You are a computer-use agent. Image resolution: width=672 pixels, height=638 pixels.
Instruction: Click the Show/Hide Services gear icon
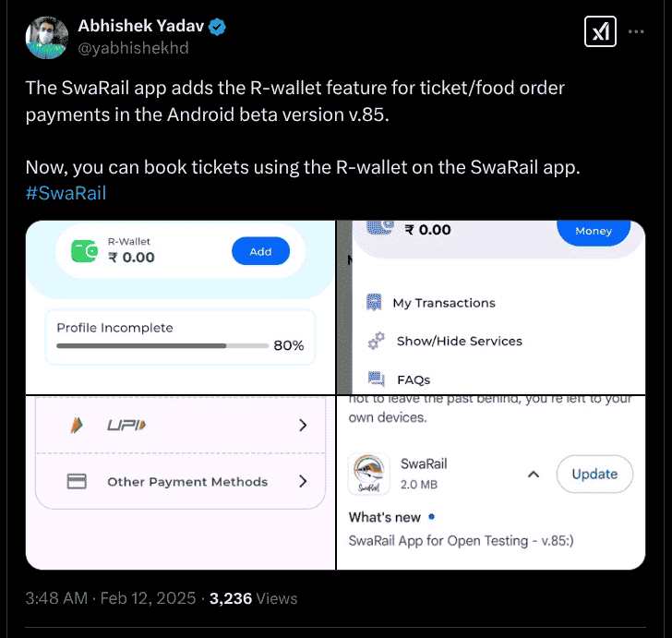point(376,341)
